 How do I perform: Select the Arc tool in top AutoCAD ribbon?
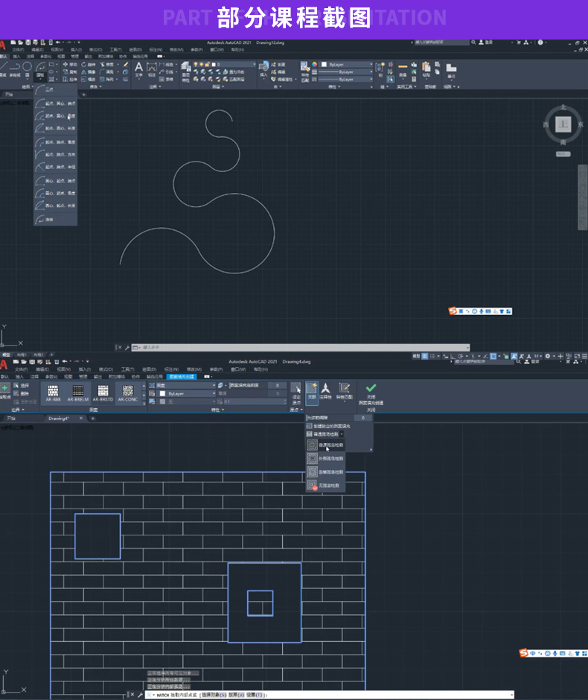(41, 67)
